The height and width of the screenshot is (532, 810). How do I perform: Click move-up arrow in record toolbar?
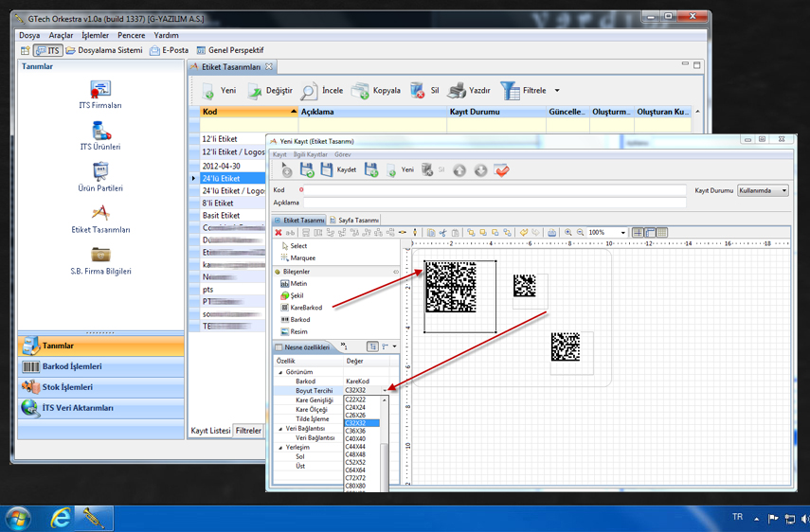click(459, 170)
